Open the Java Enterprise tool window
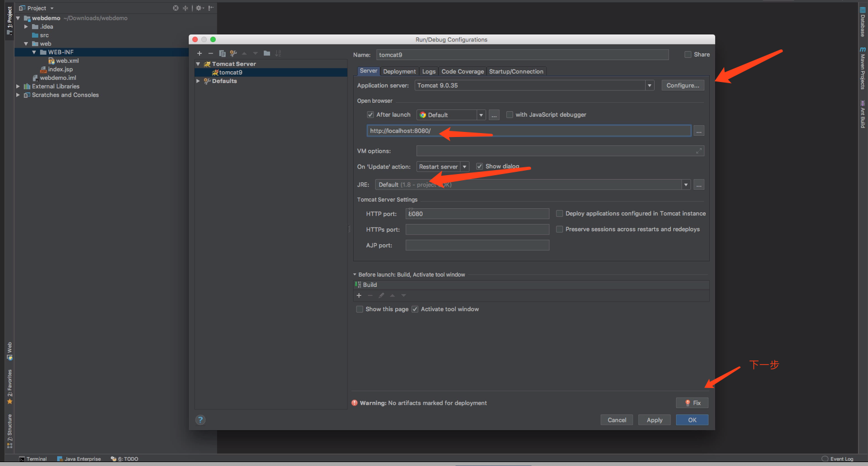 79,459
